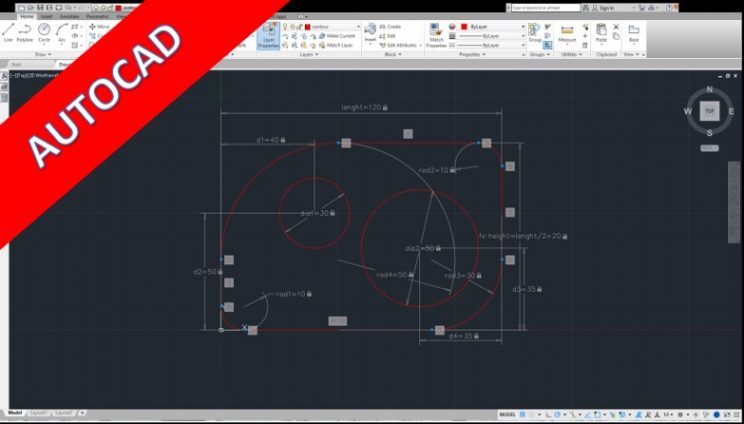This screenshot has height=424, width=744.
Task: Click the Group objects icon
Action: pos(535,33)
